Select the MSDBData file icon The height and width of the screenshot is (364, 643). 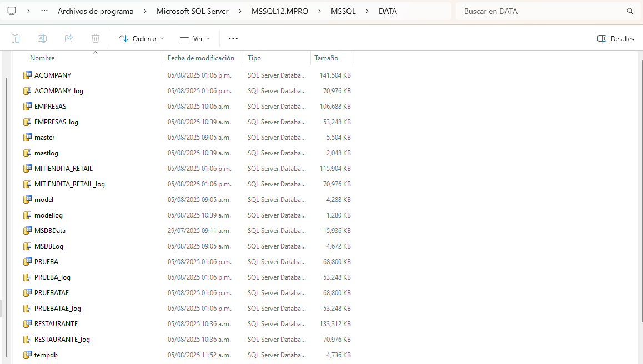coord(27,231)
